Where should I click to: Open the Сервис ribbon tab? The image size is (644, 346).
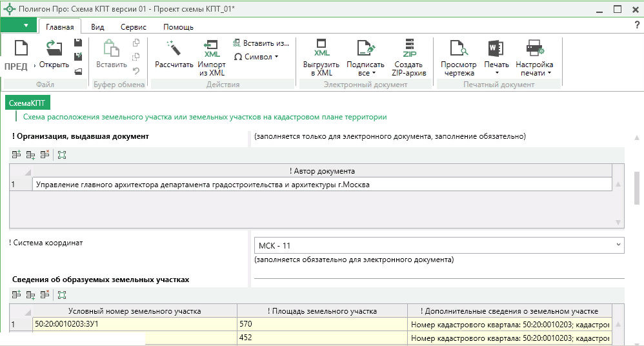point(133,27)
